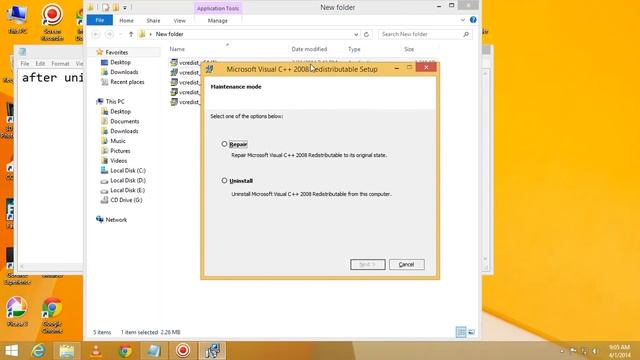Switch to Setup installer taskbar icon
640x360 pixels.
[x=212, y=351]
